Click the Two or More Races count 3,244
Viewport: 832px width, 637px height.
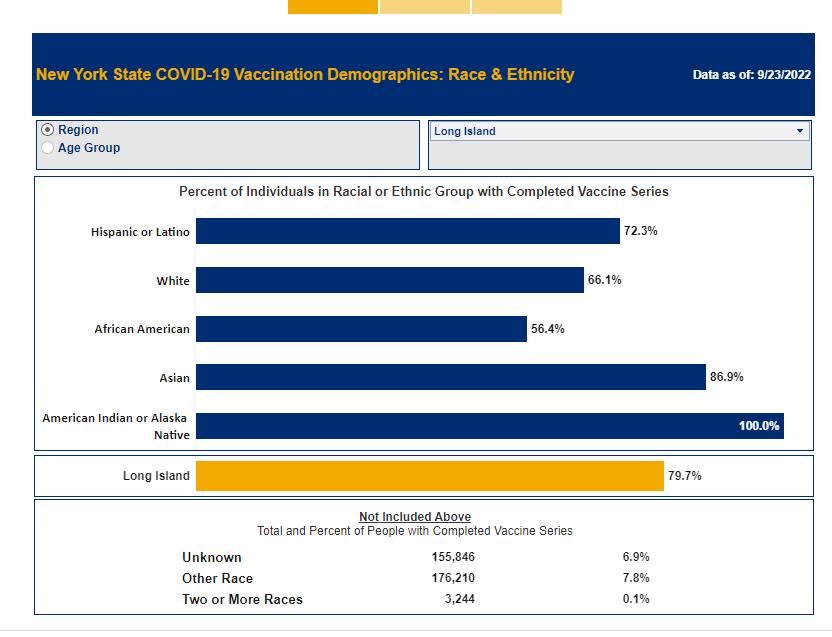pos(460,599)
